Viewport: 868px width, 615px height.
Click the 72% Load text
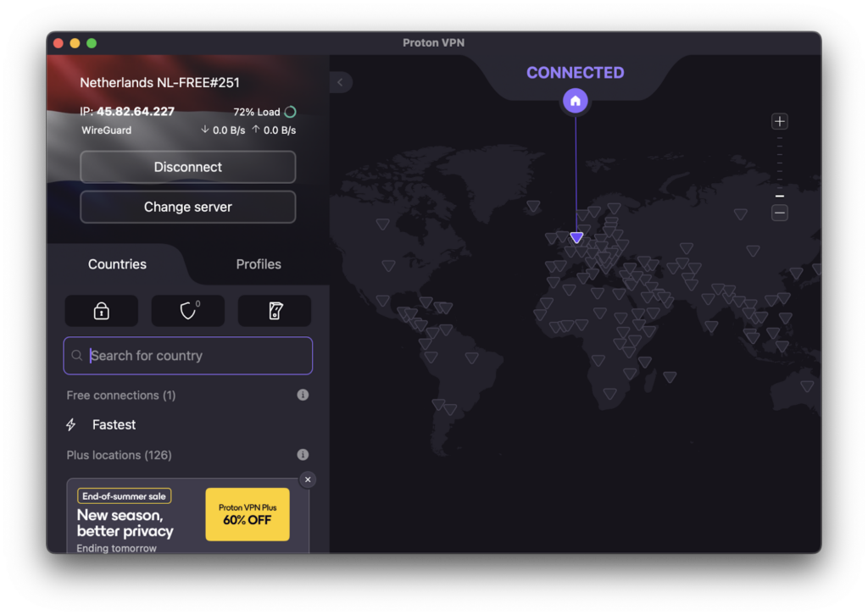point(256,113)
